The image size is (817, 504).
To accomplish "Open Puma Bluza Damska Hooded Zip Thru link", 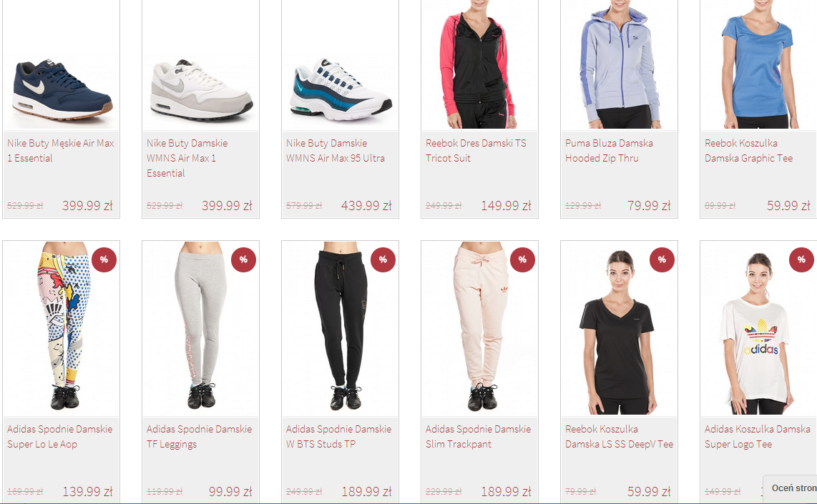I will [x=609, y=150].
